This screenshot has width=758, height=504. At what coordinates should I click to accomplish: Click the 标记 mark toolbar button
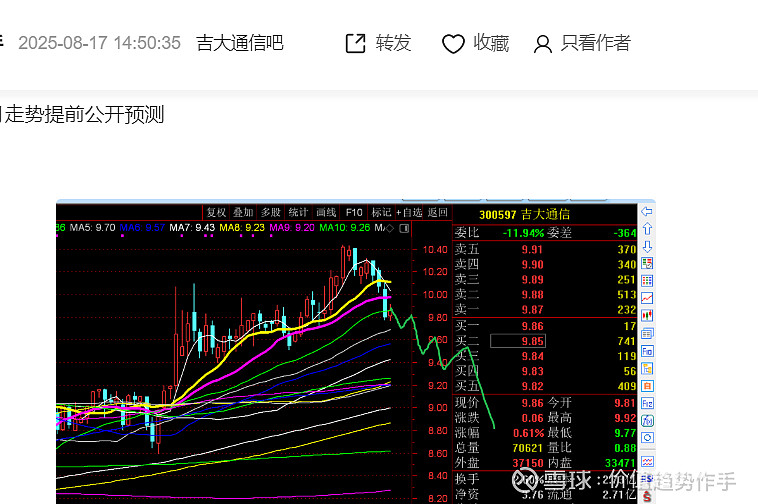(x=381, y=213)
